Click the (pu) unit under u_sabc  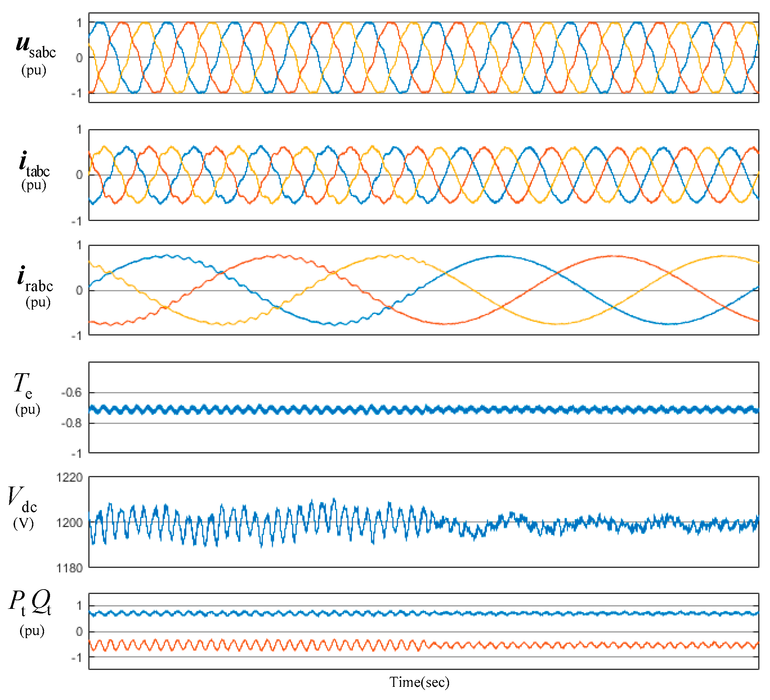[x=34, y=71]
